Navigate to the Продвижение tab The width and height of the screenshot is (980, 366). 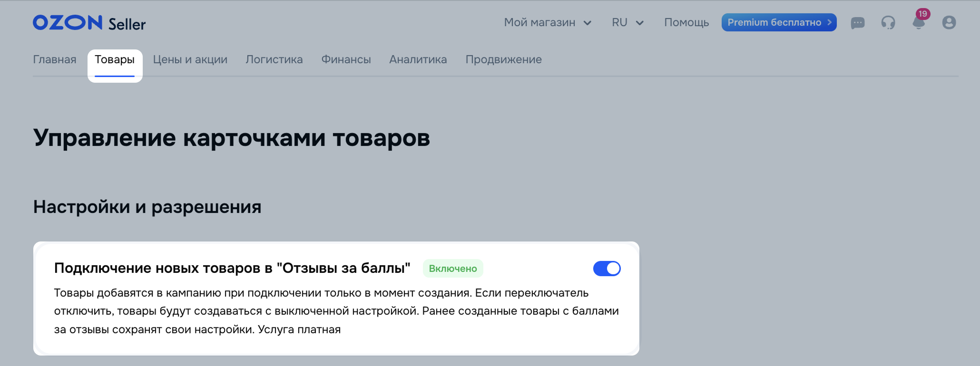pos(503,59)
